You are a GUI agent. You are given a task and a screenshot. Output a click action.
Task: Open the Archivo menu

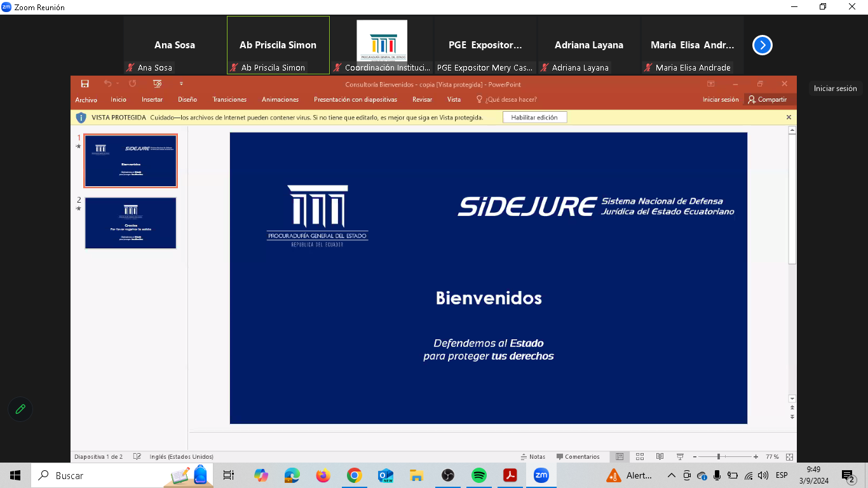click(86, 100)
